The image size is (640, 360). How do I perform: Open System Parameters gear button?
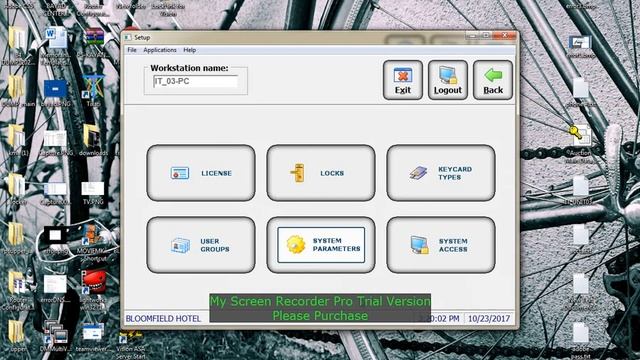321,245
